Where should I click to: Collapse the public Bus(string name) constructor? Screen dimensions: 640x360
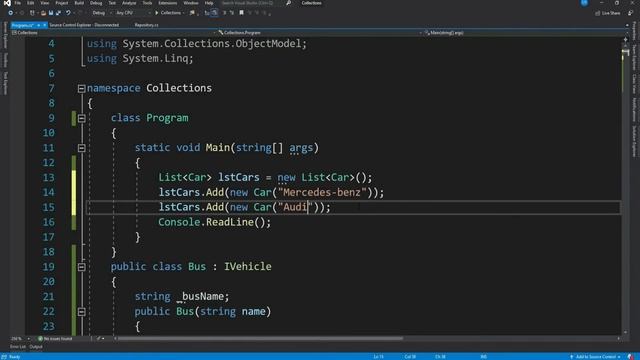coord(81,312)
